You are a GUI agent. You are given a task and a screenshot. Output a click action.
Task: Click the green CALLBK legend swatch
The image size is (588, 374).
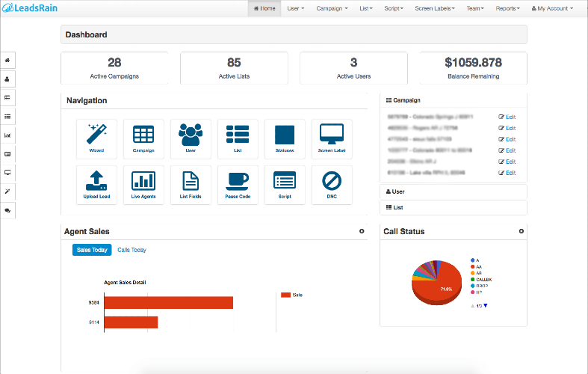(x=472, y=279)
